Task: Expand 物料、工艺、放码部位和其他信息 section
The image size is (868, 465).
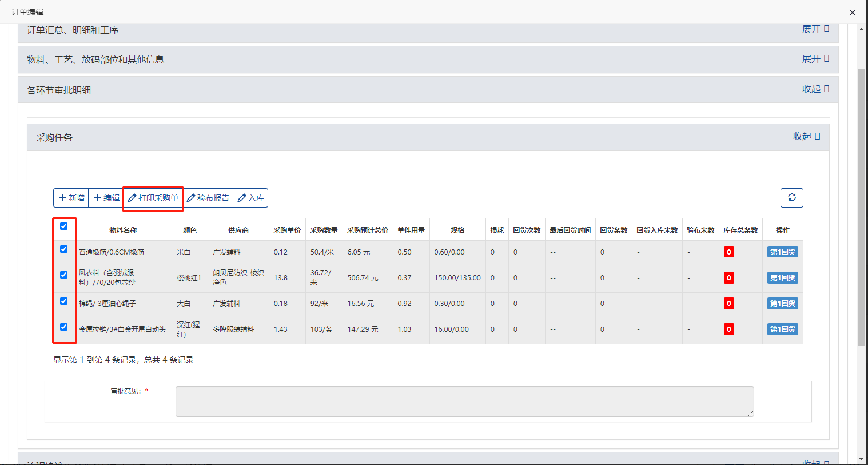Action: tap(815, 59)
